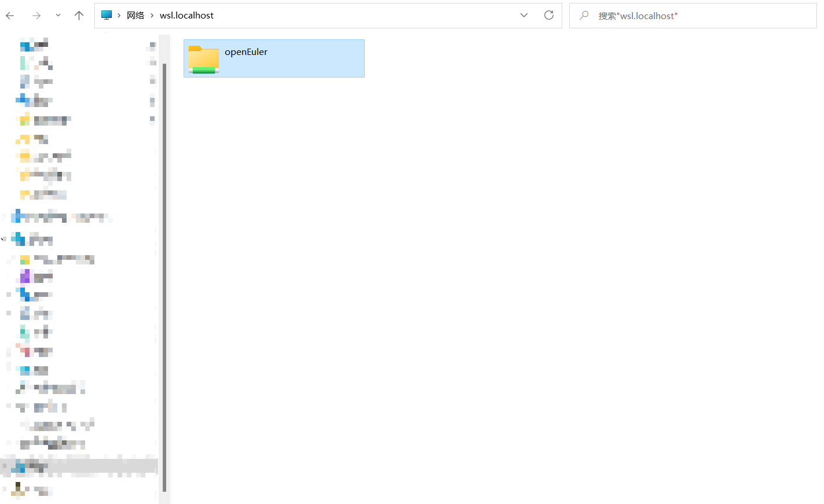Select the highlighted item in navigation pane

pyautogui.click(x=79, y=466)
